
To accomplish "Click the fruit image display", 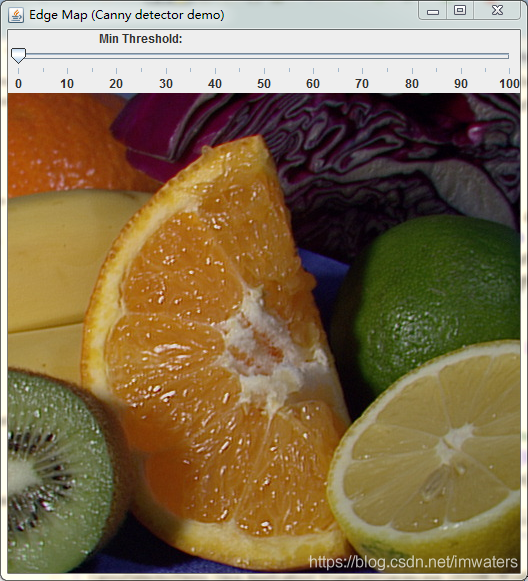I will point(264,333).
